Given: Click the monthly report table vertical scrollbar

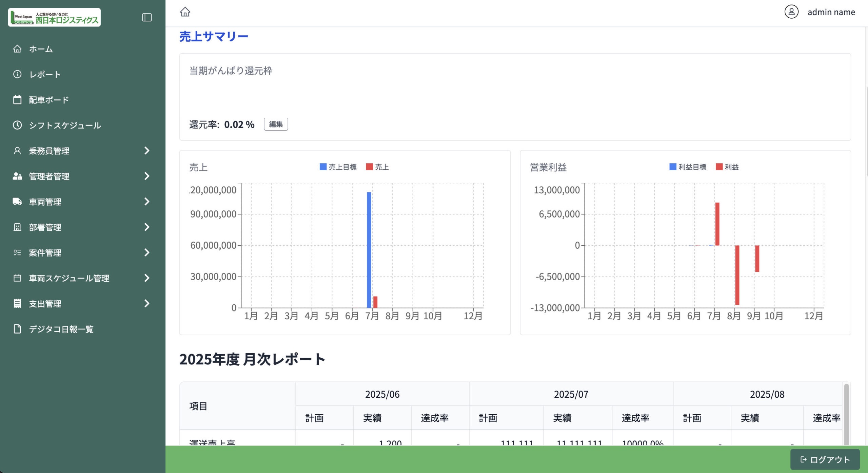Looking at the screenshot, I should point(846,414).
